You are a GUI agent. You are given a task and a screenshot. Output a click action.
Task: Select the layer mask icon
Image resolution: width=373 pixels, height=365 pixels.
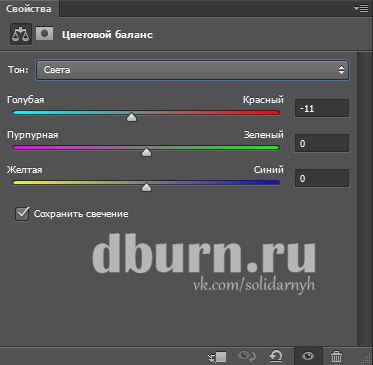[x=44, y=34]
